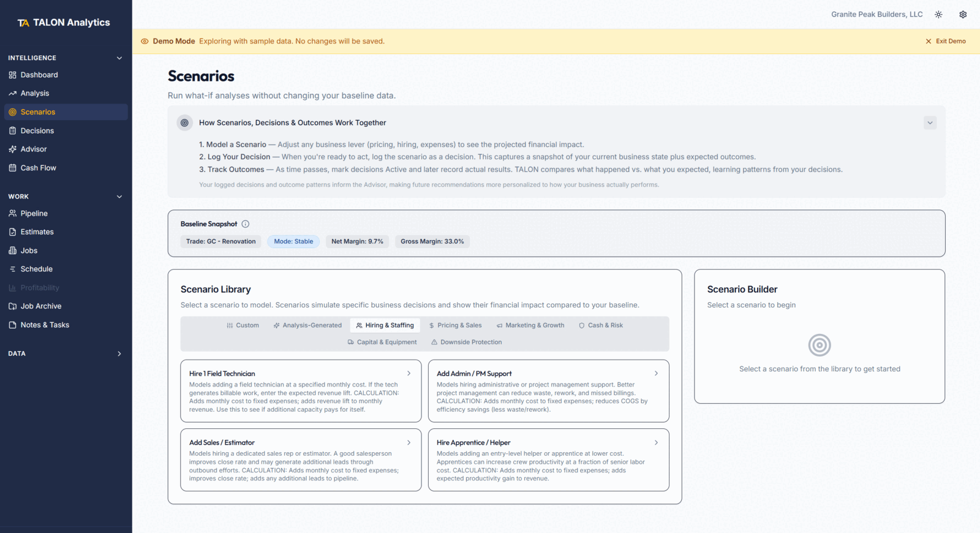Open the Schedule page
This screenshot has height=533, width=980.
point(66,269)
